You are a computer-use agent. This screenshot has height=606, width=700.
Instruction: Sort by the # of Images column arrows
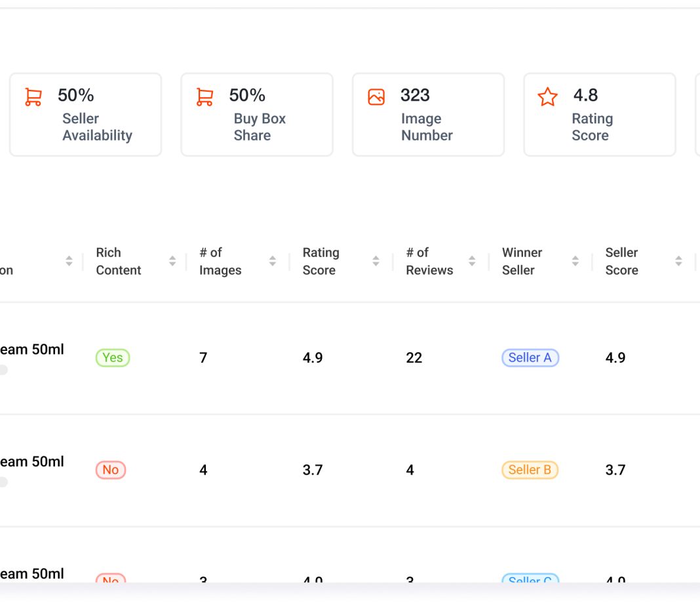(272, 261)
